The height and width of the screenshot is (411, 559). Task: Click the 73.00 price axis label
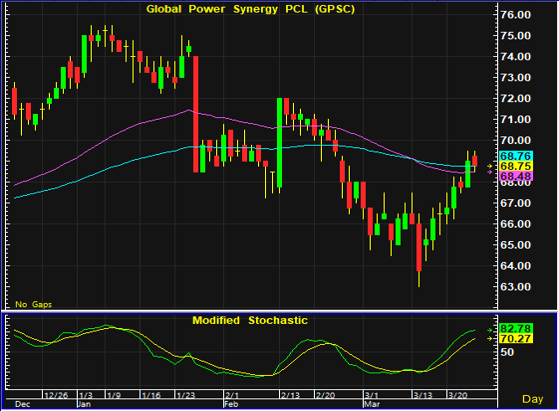tap(516, 78)
